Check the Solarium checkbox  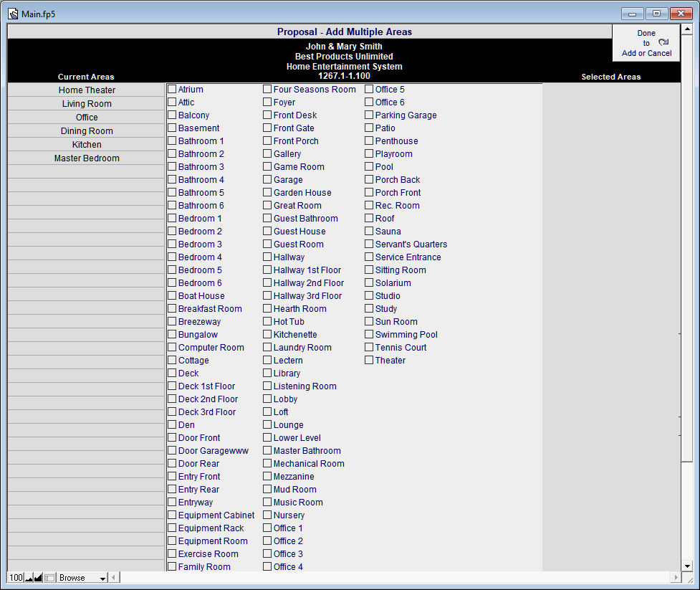tap(369, 282)
